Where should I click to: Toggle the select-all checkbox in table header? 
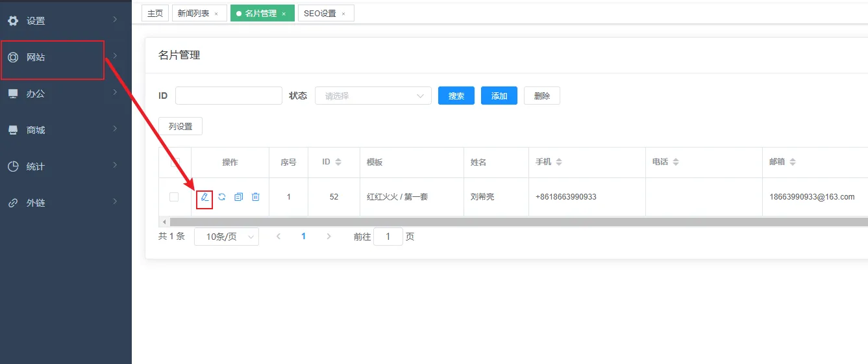(174, 162)
